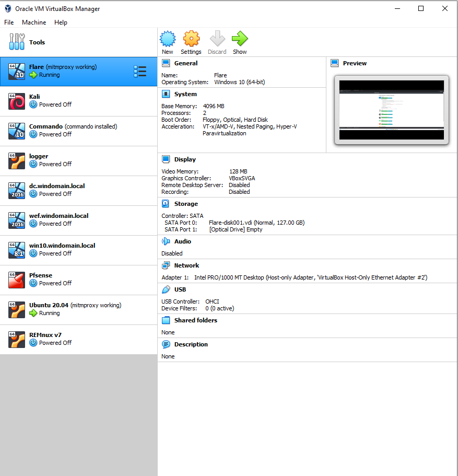Open the Audio settings header link

click(x=183, y=241)
